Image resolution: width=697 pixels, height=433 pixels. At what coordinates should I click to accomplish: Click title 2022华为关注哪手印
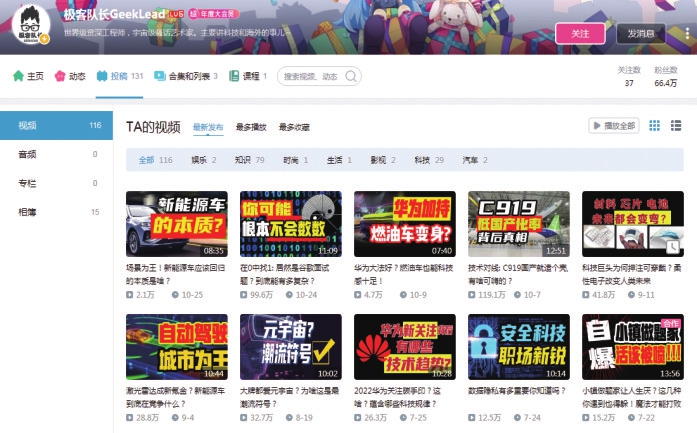(397, 397)
